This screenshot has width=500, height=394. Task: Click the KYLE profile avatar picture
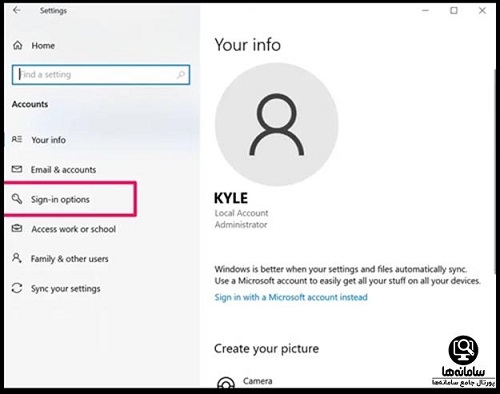(x=277, y=124)
